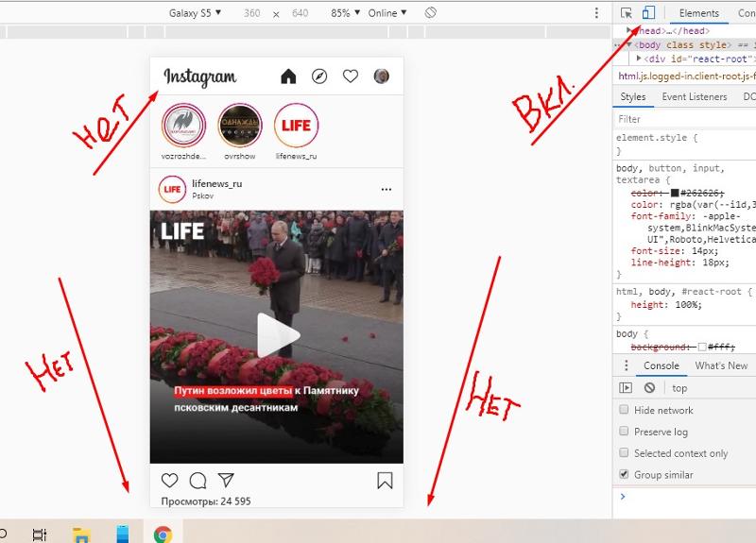
Task: Open the html.js.logged-in breadcrumb
Action: (x=687, y=76)
